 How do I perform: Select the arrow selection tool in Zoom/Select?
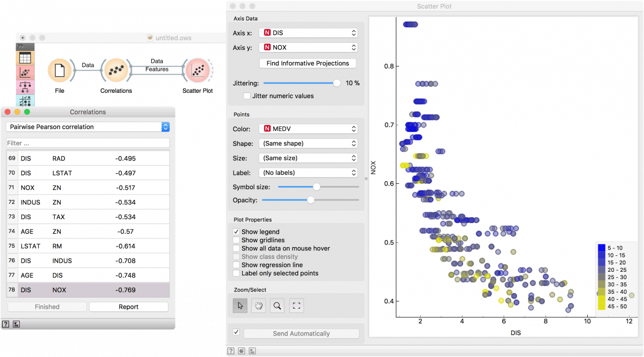click(x=240, y=306)
